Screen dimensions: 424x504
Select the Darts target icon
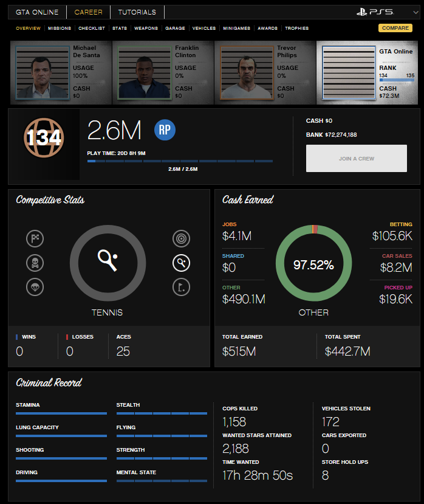[181, 238]
